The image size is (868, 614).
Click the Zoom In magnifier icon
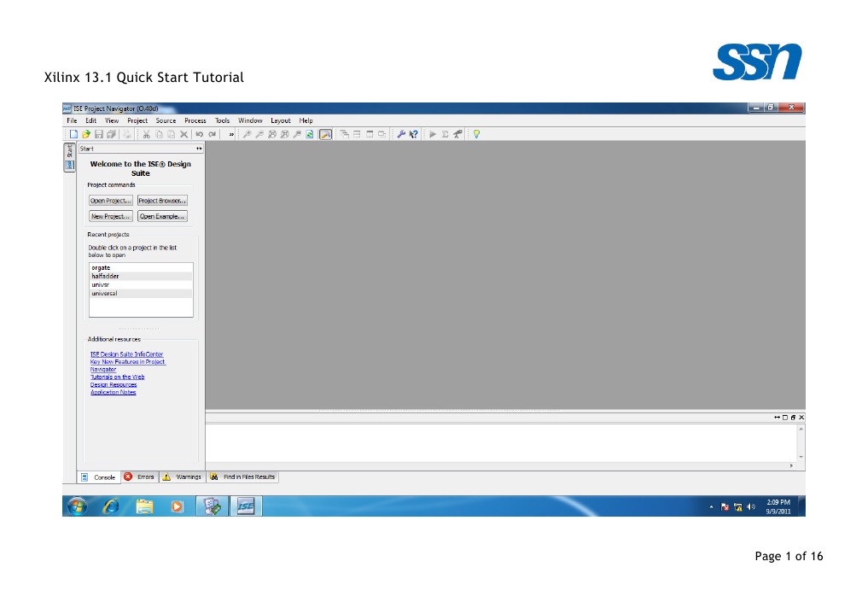248,134
